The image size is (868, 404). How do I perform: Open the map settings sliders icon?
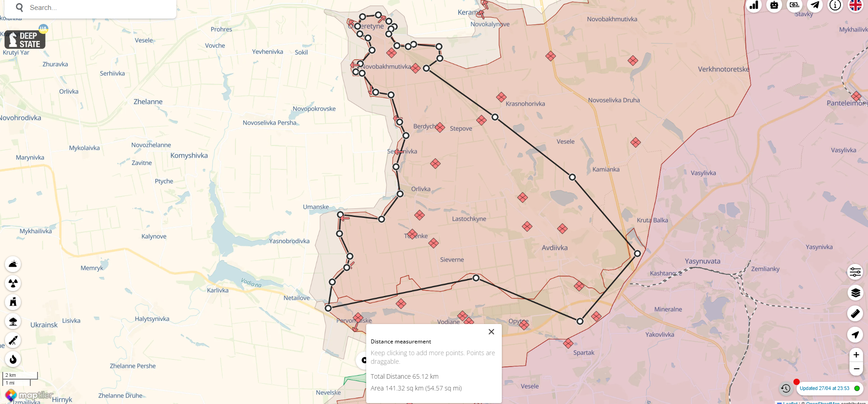[855, 272]
